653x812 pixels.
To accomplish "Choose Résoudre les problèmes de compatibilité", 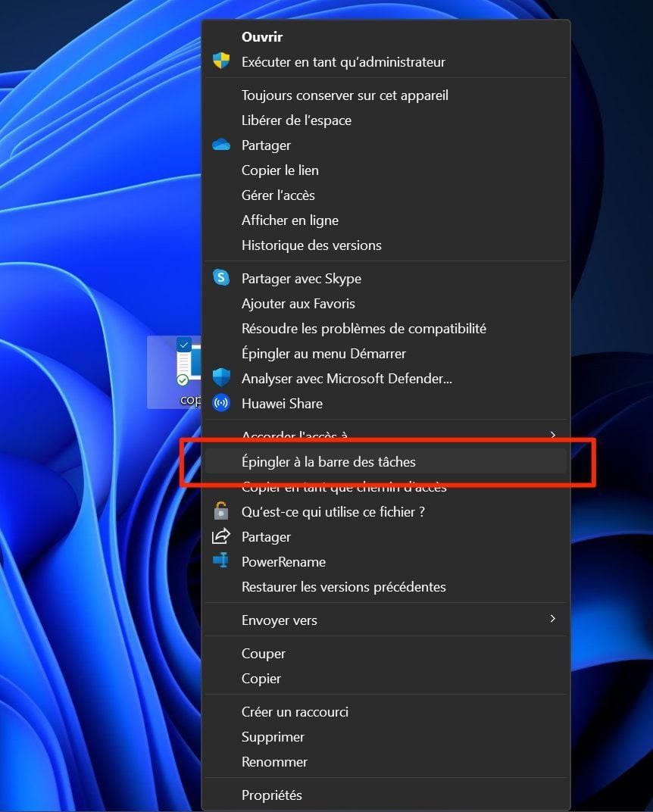I will (x=386, y=328).
